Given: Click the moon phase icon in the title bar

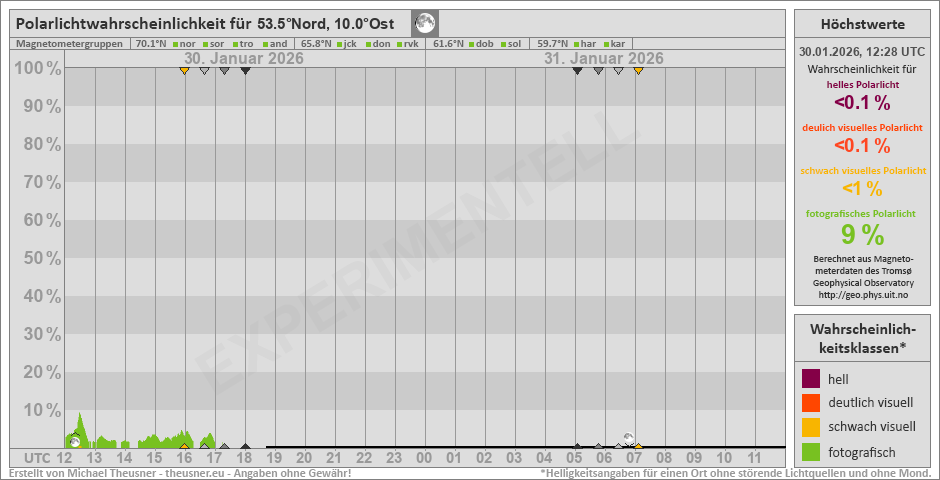Looking at the screenshot, I should [425, 23].
